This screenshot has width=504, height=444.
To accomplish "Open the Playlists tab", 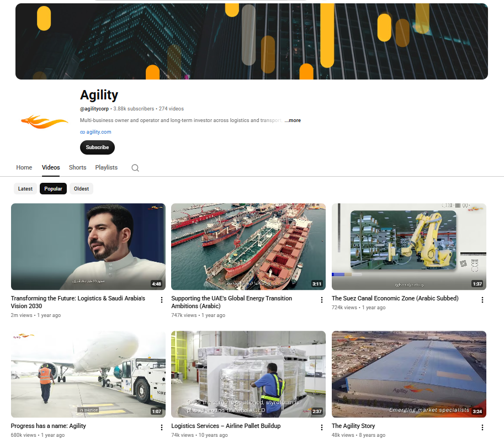I will coord(107,167).
